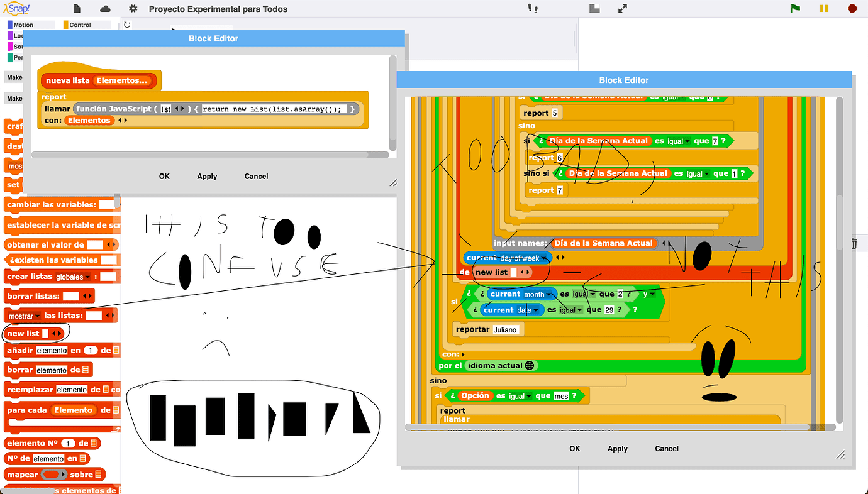This screenshot has width=868, height=494.
Task: Run scripts with the green flag
Action: point(795,8)
